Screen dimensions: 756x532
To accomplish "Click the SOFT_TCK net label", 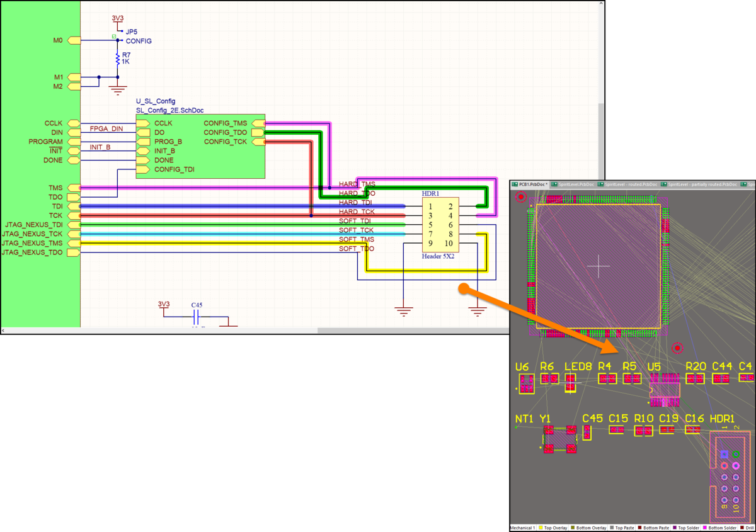I will [x=357, y=230].
